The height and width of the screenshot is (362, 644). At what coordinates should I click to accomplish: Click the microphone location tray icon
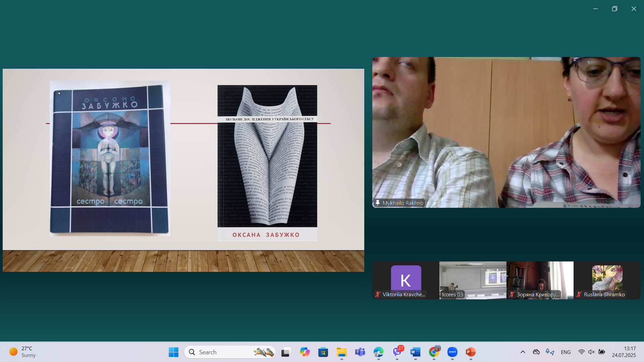[x=550, y=352]
